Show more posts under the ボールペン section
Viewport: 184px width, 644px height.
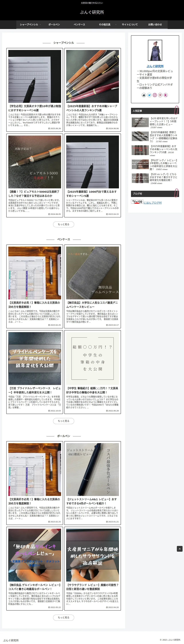[x=64, y=617]
